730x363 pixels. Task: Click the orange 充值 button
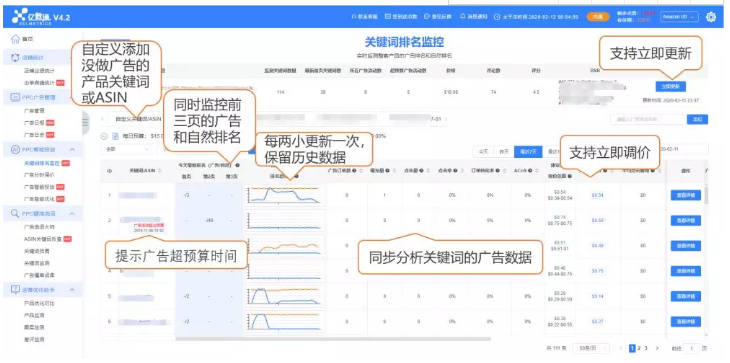598,17
